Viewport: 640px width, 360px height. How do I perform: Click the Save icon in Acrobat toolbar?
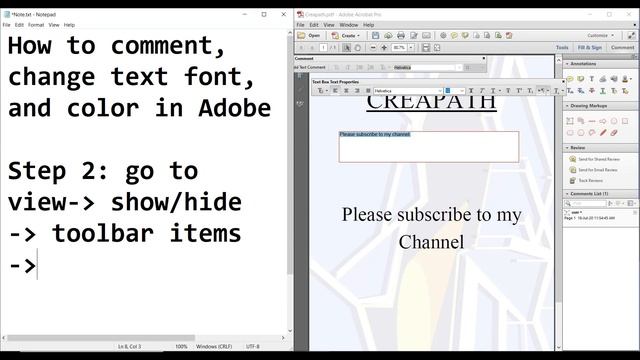point(376,36)
